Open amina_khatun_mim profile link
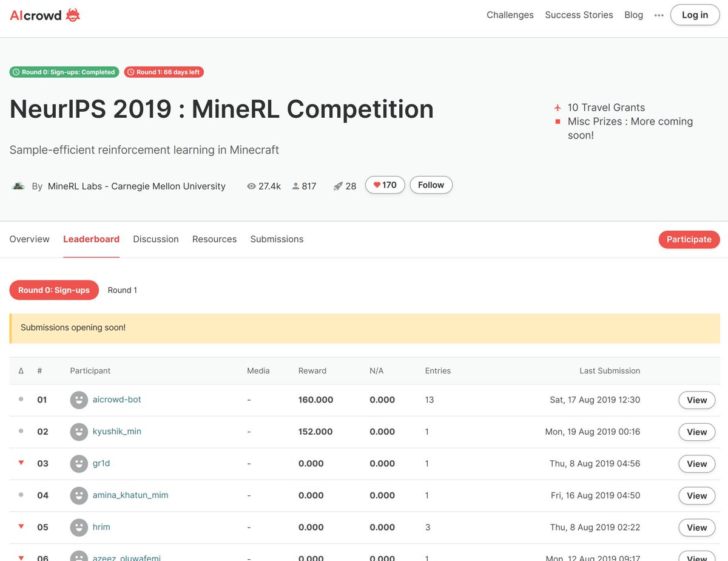The width and height of the screenshot is (728, 561). pos(130,495)
